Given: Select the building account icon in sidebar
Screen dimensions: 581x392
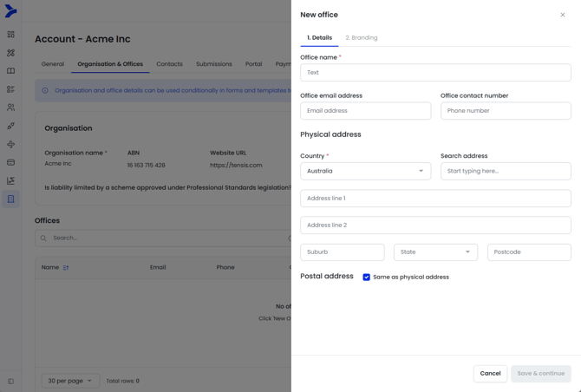Looking at the screenshot, I should point(10,199).
